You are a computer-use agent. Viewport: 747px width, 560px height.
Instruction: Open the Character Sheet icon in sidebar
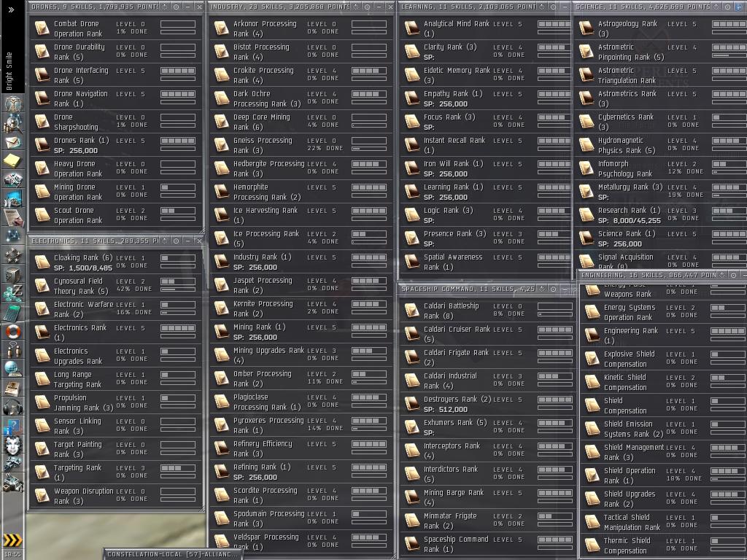point(13,104)
